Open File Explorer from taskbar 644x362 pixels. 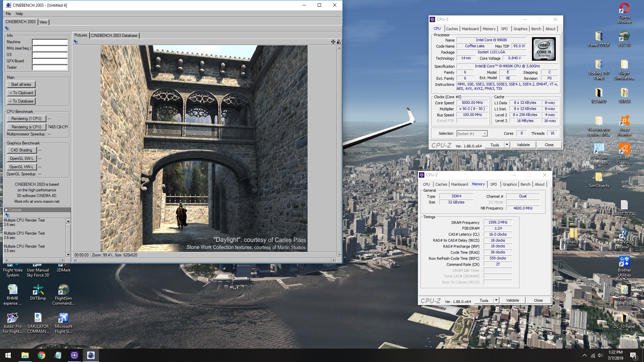(25, 355)
